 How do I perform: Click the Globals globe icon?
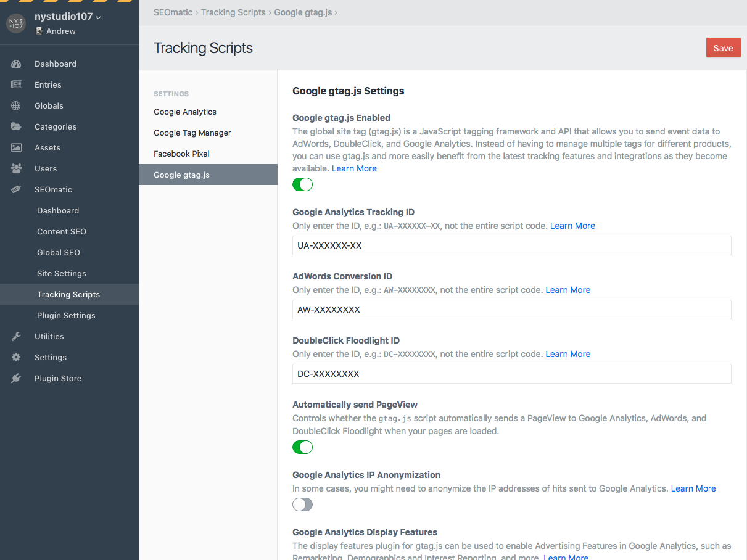16,105
